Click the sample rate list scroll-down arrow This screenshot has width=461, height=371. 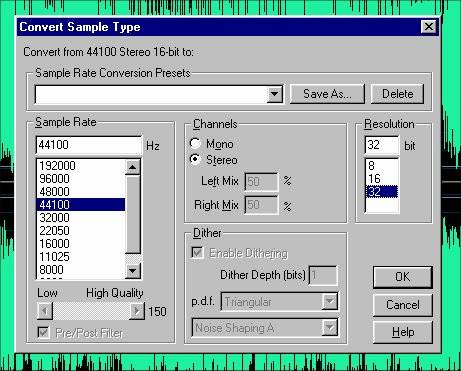(133, 270)
